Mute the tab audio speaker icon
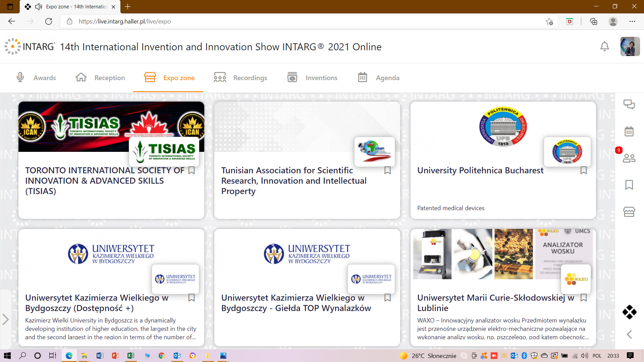The image size is (644, 362). point(39,7)
